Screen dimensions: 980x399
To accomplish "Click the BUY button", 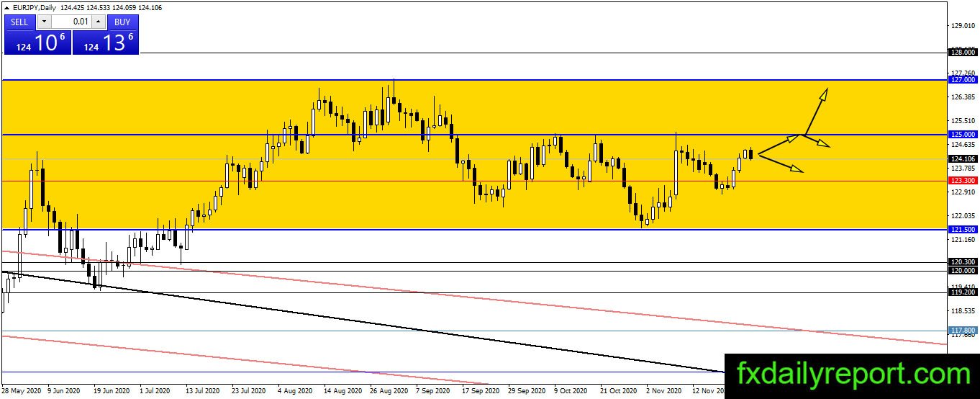I will (124, 22).
